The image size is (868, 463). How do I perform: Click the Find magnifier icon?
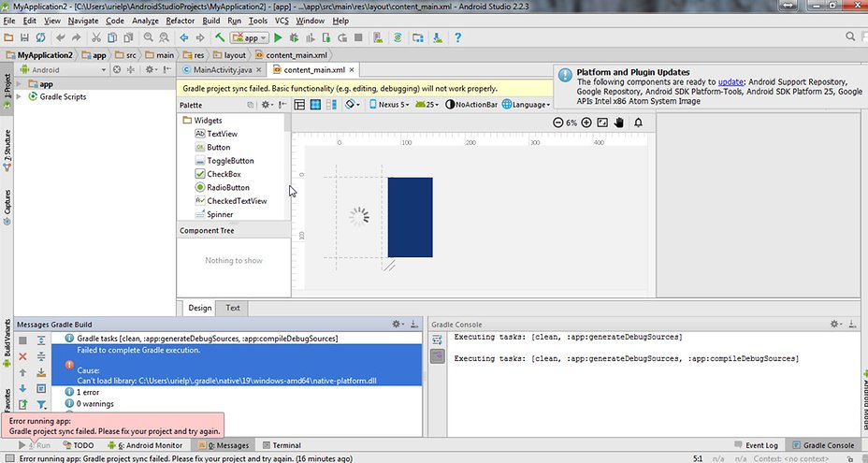click(x=149, y=37)
